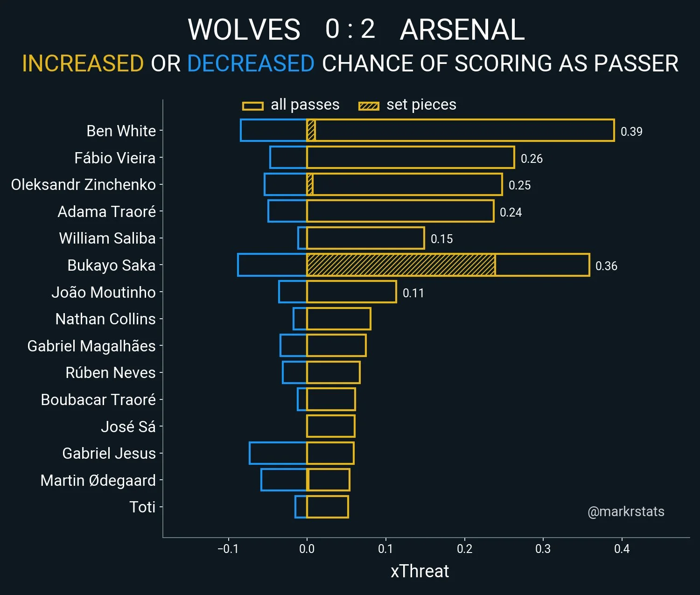Viewport: 700px width, 595px height.
Task: Click Bukayo Saka's hatched set pieces bar
Action: click(400, 265)
